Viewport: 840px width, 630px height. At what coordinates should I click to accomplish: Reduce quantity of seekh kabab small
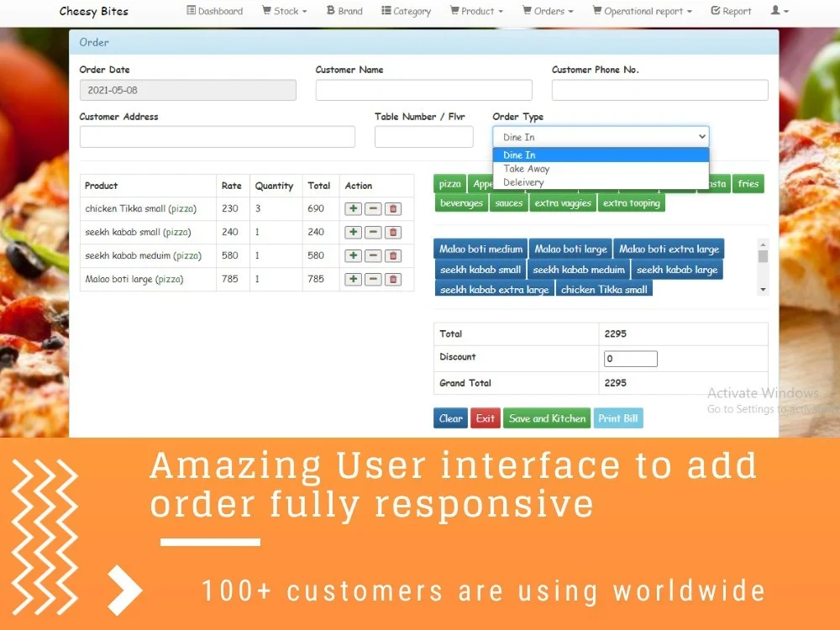[373, 233]
